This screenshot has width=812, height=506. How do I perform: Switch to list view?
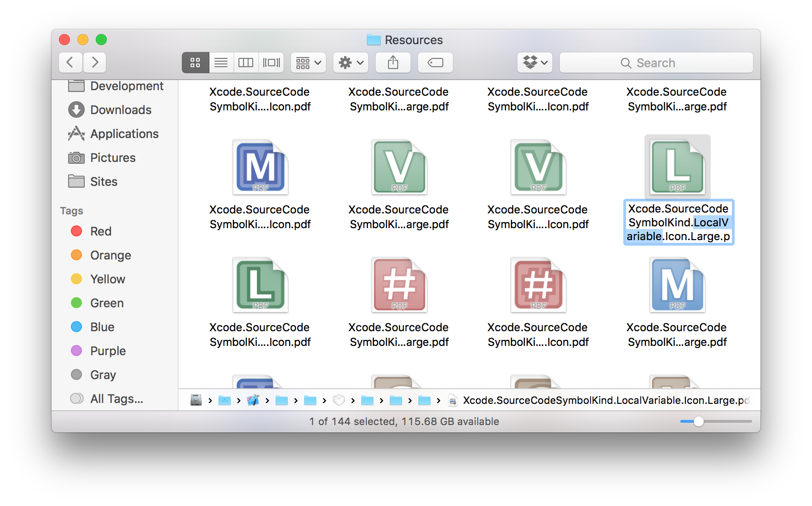click(x=221, y=63)
